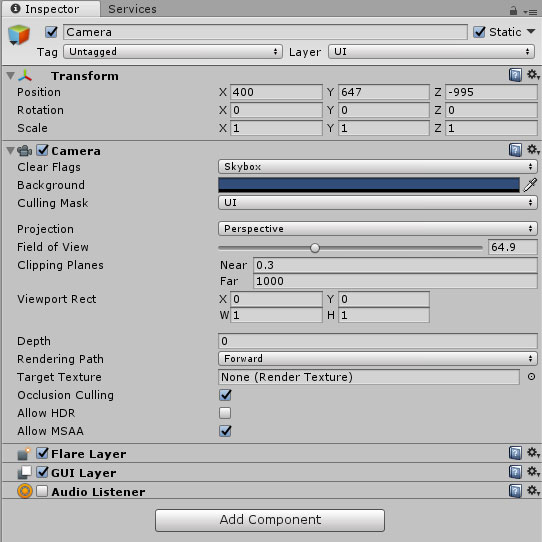Uncheck the Static checkbox
Viewport: 542px width, 542px height.
479,32
